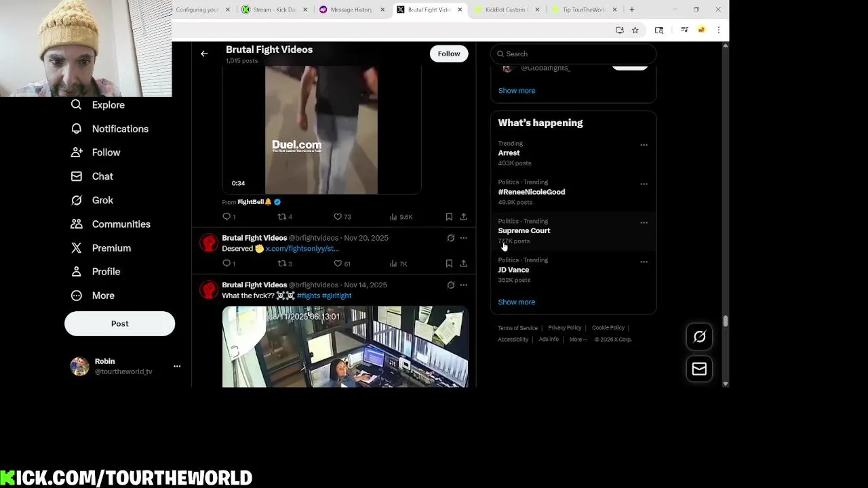Switch to Stream - Kick Dashboard tab

click(x=274, y=9)
